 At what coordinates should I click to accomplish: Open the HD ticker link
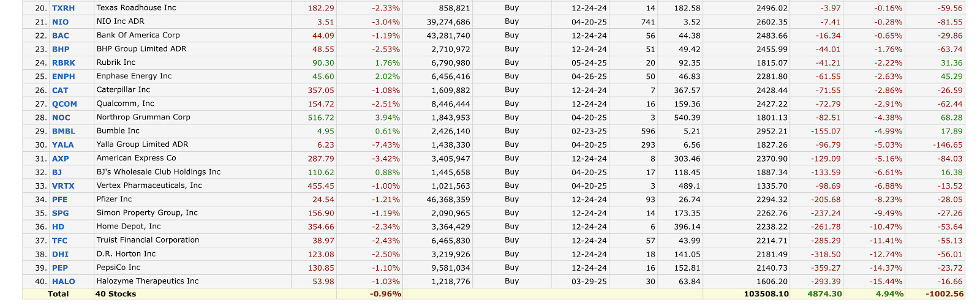(x=58, y=227)
